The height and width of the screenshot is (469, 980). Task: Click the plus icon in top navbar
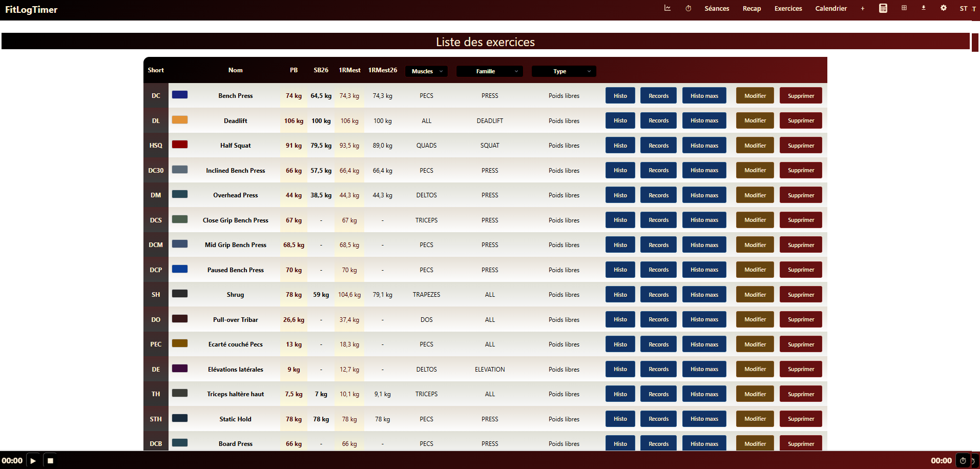click(863, 8)
